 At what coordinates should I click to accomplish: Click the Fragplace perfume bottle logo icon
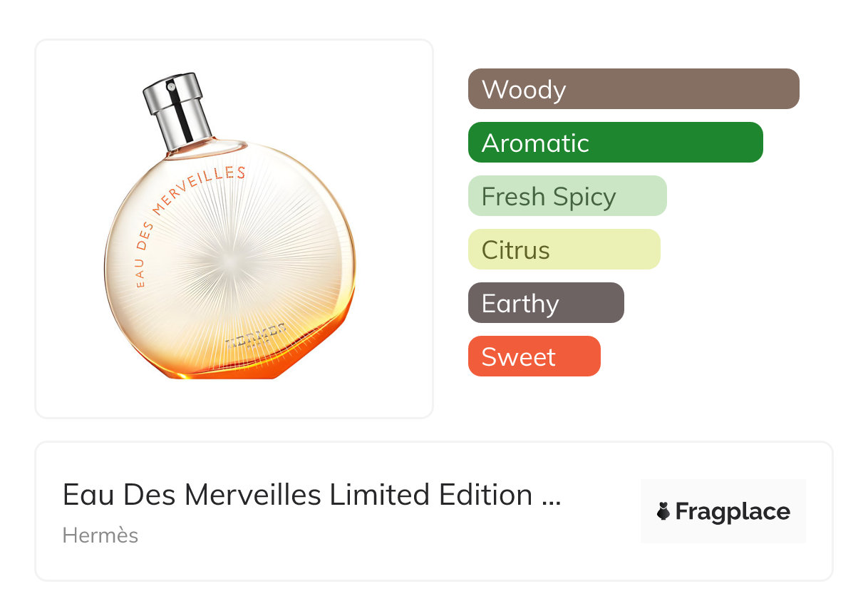(663, 511)
